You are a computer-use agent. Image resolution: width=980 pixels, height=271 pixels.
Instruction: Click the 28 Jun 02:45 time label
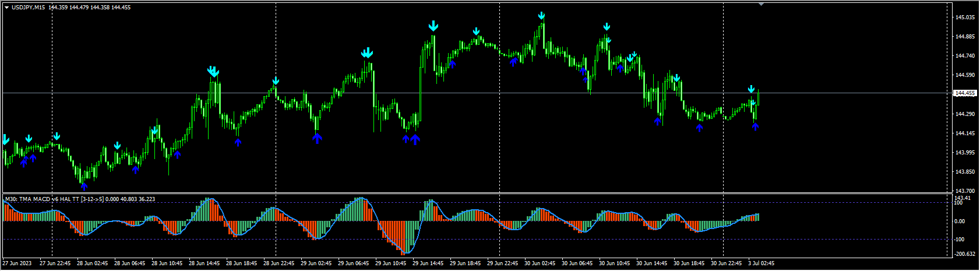[x=93, y=263]
